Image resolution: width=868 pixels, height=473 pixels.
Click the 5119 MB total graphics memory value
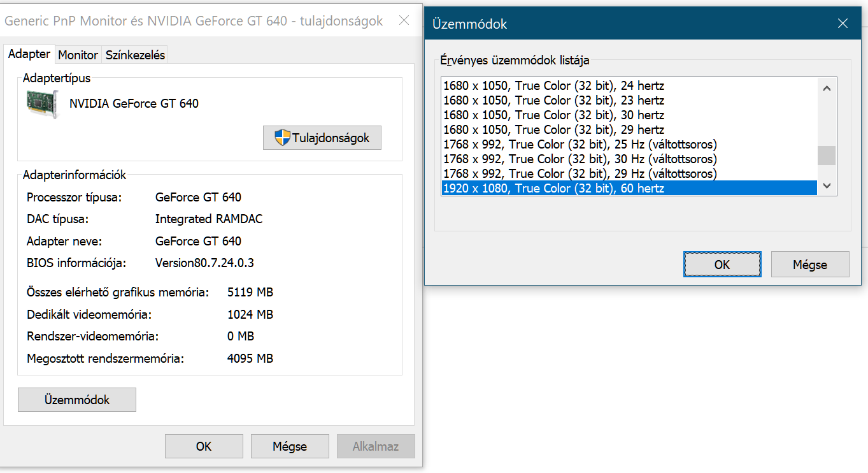pyautogui.click(x=250, y=292)
